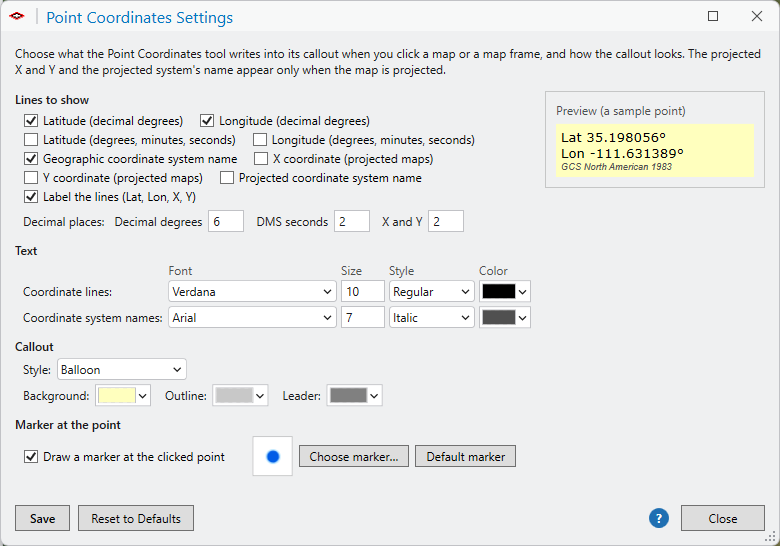780x546 pixels.
Task: Click the DMS seconds places field
Action: (x=352, y=221)
